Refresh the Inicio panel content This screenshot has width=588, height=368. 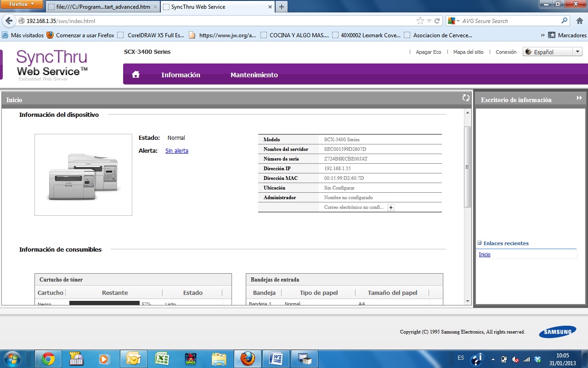point(466,98)
